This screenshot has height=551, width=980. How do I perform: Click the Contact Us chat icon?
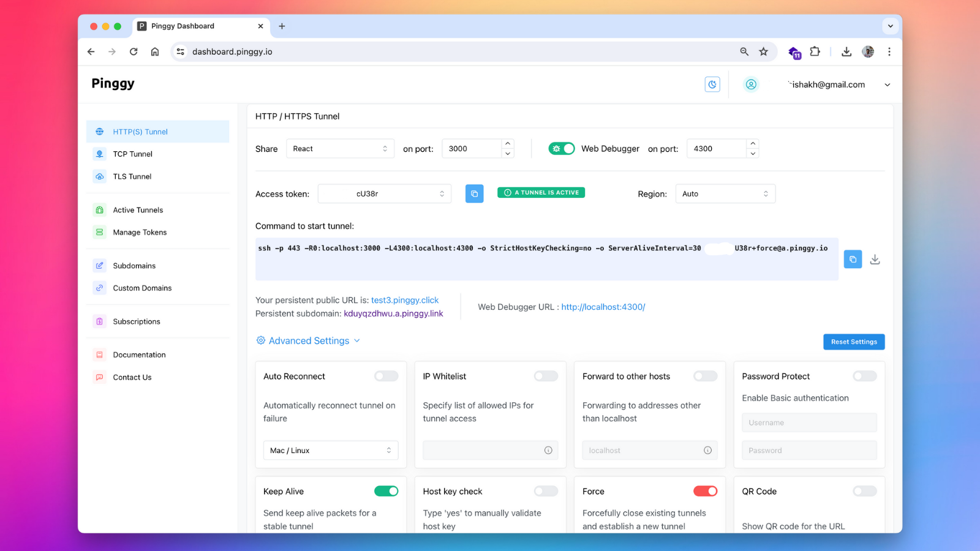coord(99,377)
